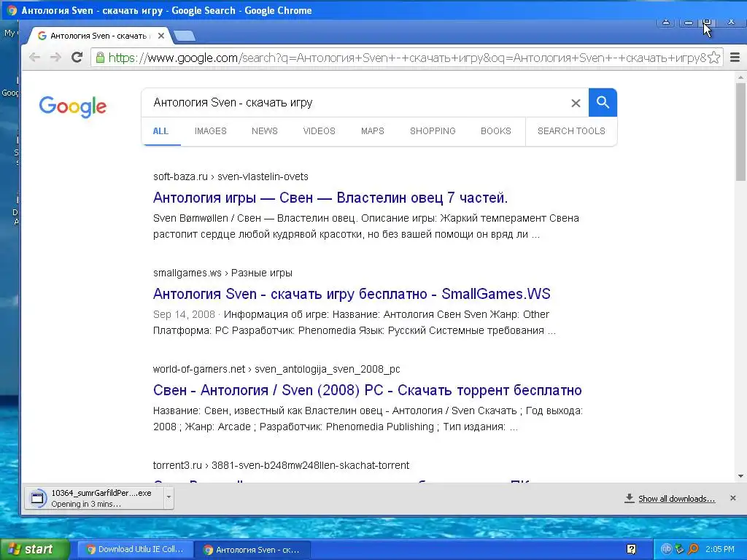Screen dimensions: 747x560
Task: Open SEARCH TOOLS
Action: pyautogui.click(x=571, y=131)
